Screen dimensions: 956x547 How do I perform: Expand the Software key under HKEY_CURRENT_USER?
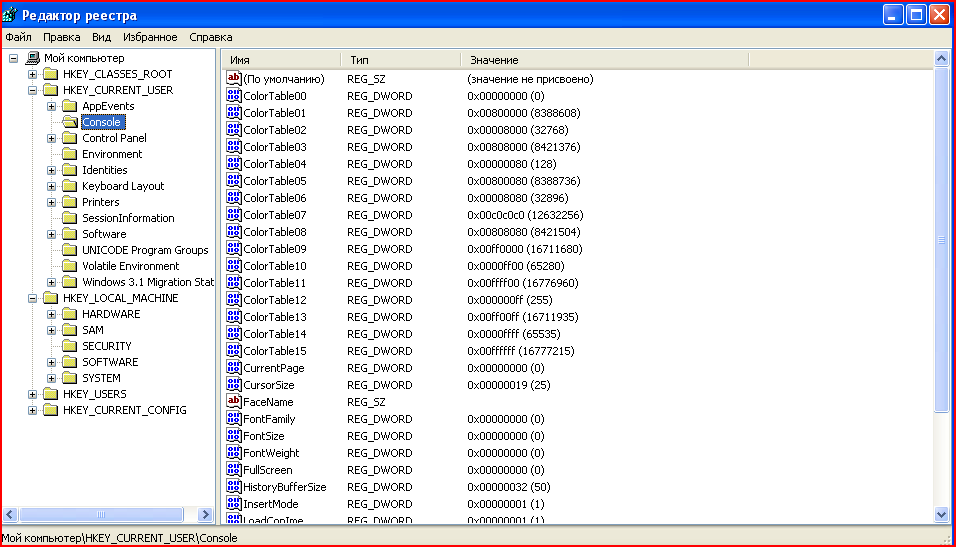[x=52, y=234]
